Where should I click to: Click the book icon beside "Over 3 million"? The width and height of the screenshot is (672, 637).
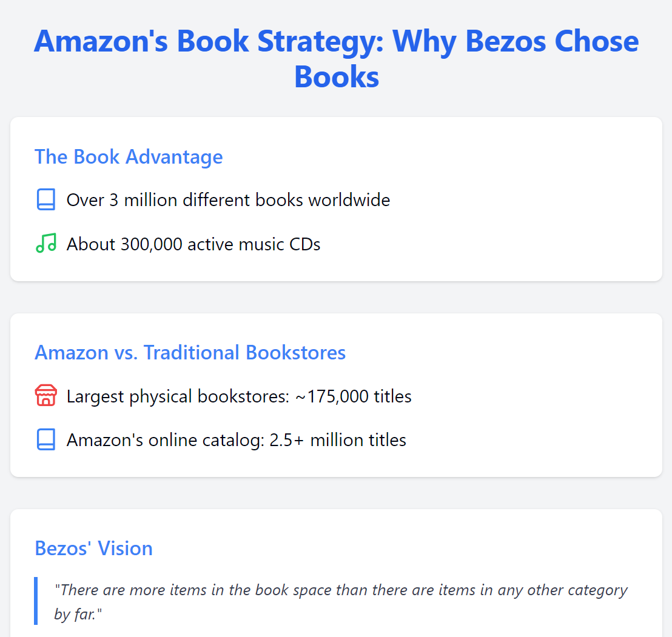[46, 200]
